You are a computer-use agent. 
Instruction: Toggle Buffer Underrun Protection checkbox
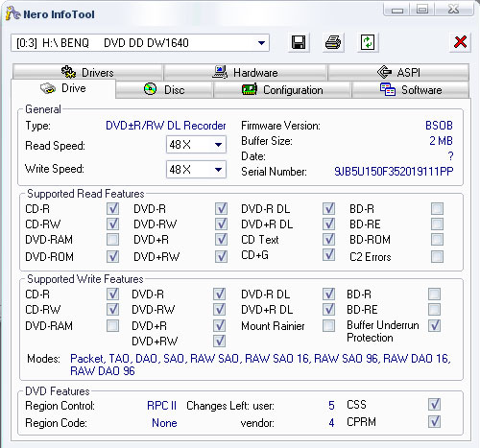[x=435, y=326]
